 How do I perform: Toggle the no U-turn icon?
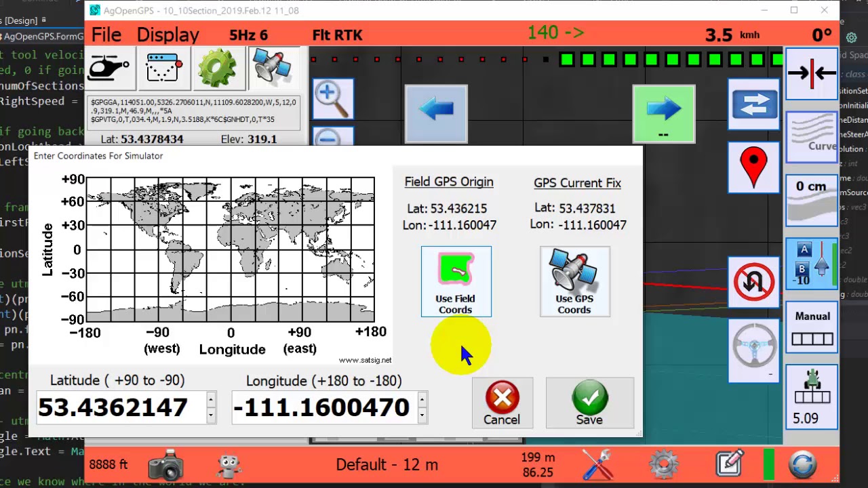[753, 282]
